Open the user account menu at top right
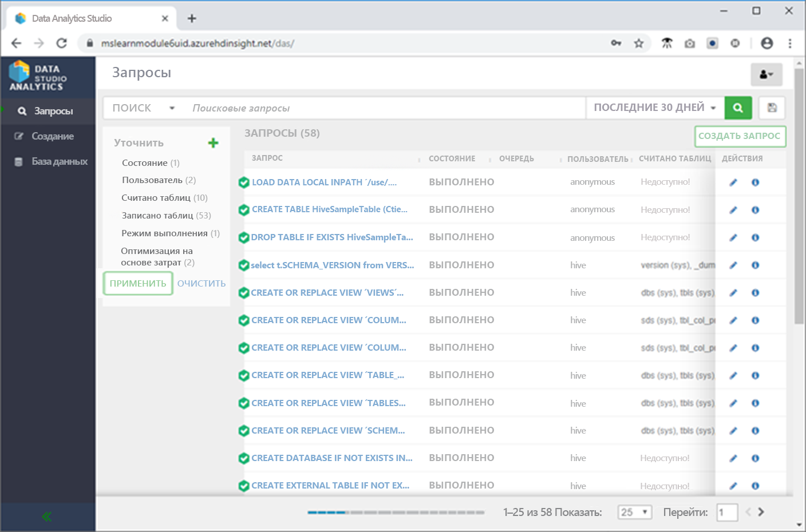Viewport: 806px width, 532px height. click(x=766, y=74)
